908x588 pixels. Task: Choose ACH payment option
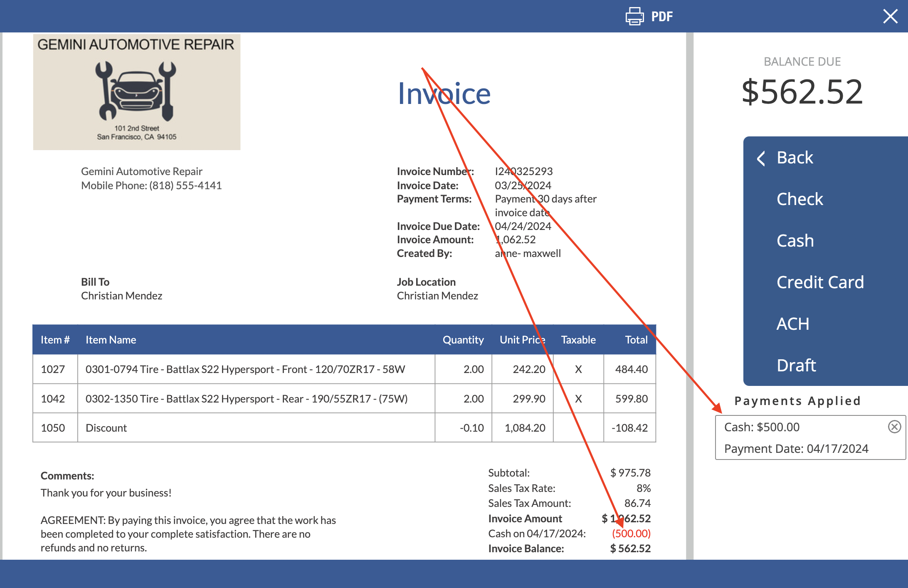[793, 324]
